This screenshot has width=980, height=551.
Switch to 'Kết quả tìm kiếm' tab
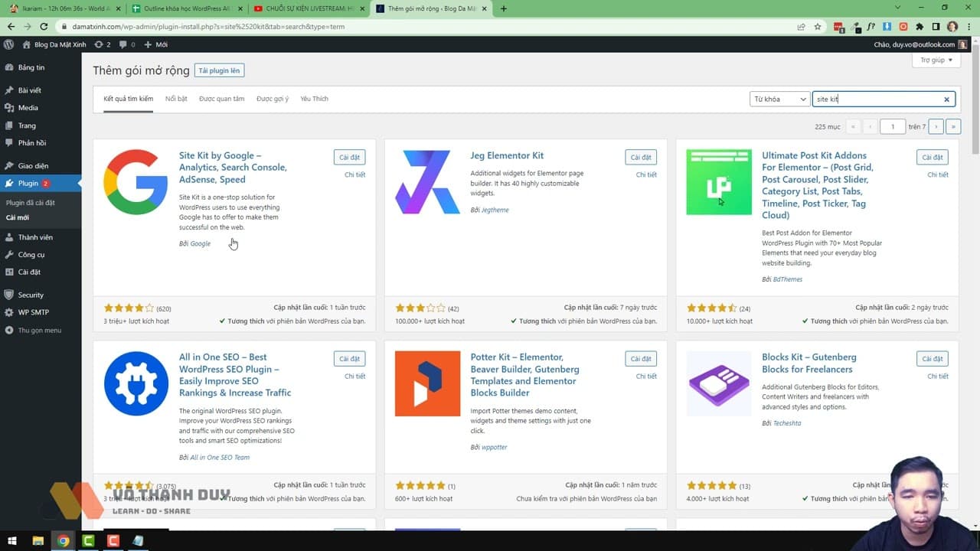[x=129, y=99]
